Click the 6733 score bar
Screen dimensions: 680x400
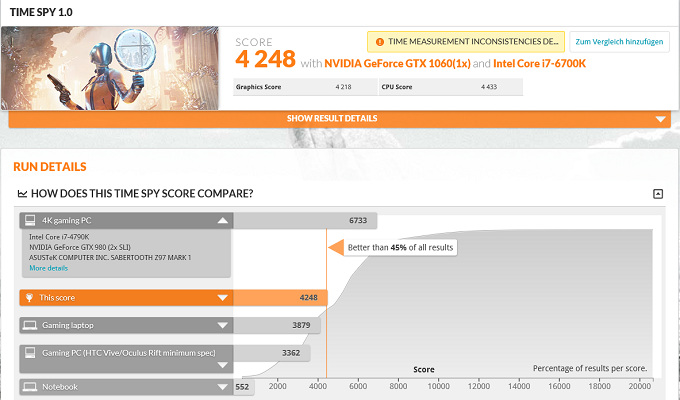(x=305, y=220)
